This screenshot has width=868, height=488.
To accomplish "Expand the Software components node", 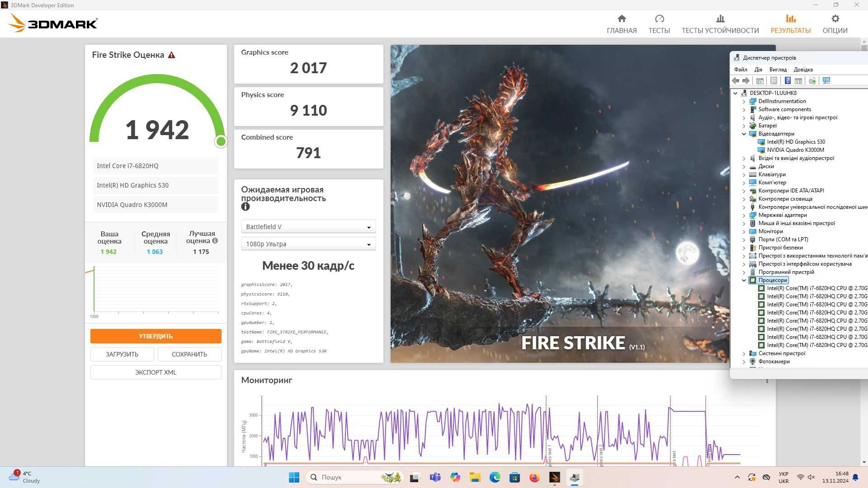I will pyautogui.click(x=744, y=109).
